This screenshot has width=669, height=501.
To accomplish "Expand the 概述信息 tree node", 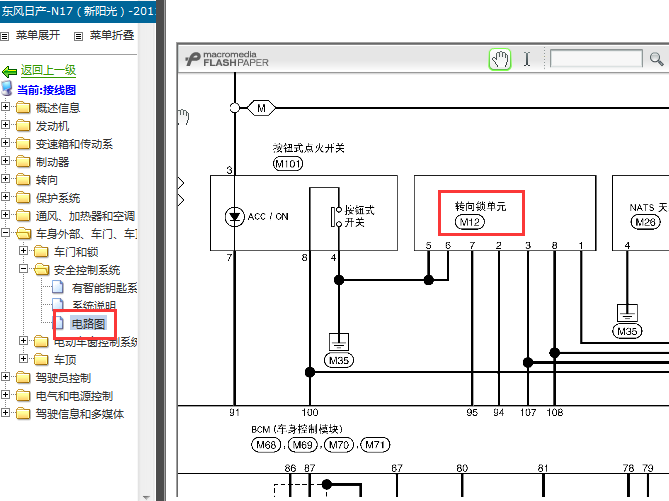I will (x=5, y=106).
